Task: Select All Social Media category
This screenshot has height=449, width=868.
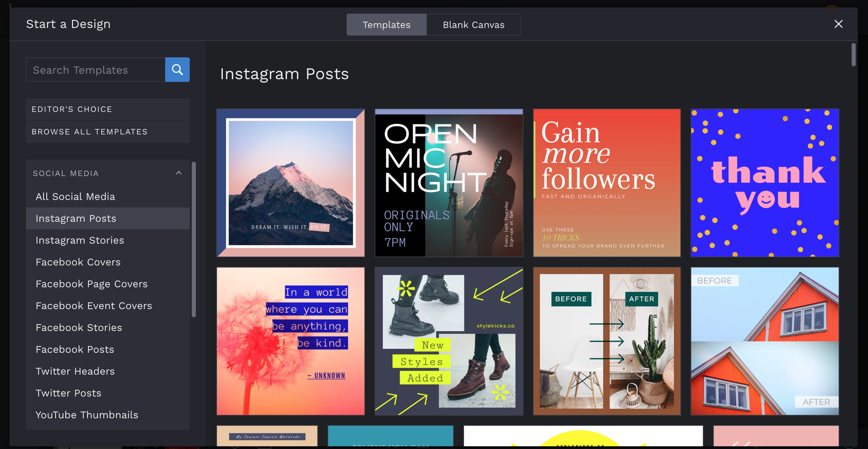Action: click(108, 197)
